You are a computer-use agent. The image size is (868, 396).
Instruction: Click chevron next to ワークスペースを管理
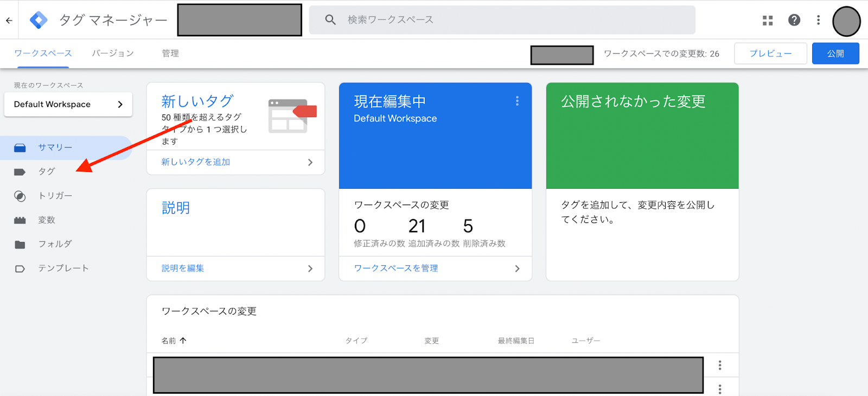(517, 269)
